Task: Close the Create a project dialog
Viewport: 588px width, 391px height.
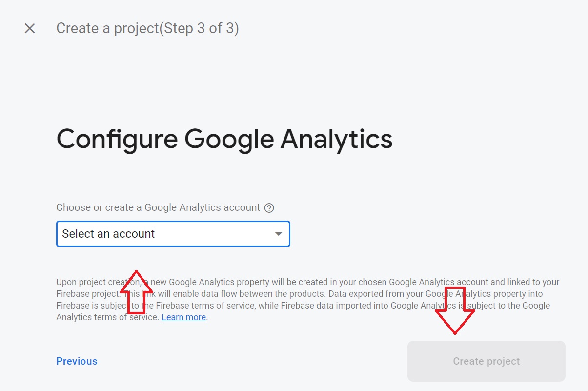Action: tap(30, 29)
